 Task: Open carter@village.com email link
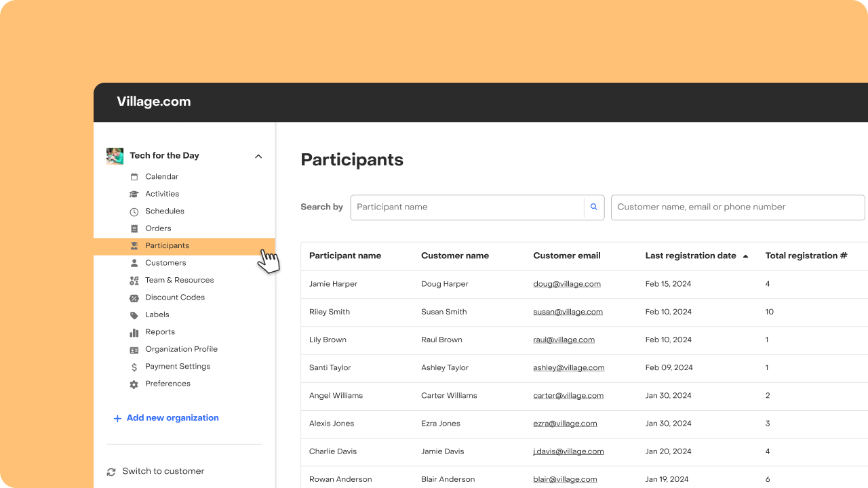pyautogui.click(x=568, y=396)
